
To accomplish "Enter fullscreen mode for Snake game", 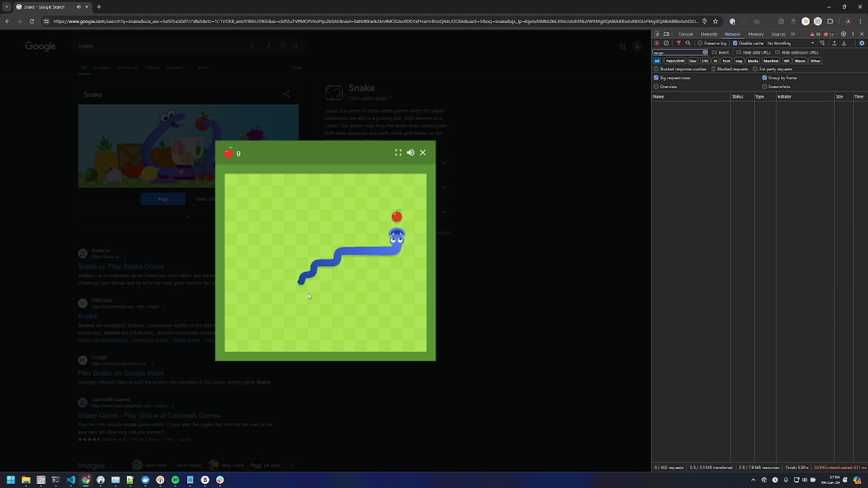I will (x=398, y=153).
